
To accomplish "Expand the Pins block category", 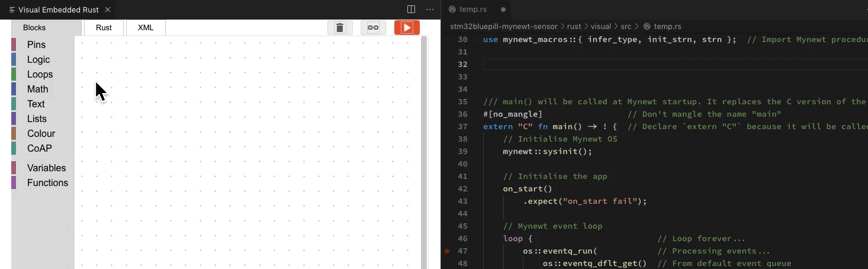I will tap(36, 45).
